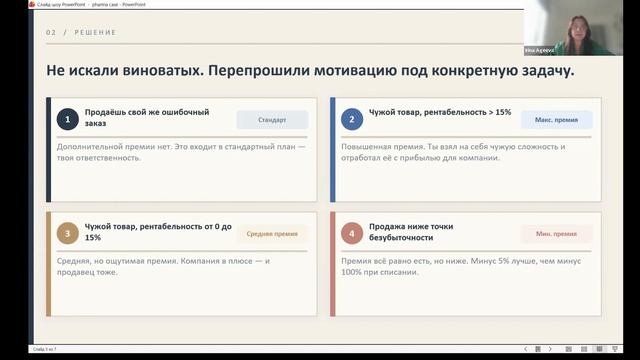
Task: Click text 'Дополнительной премии нет...'
Action: coord(181,152)
